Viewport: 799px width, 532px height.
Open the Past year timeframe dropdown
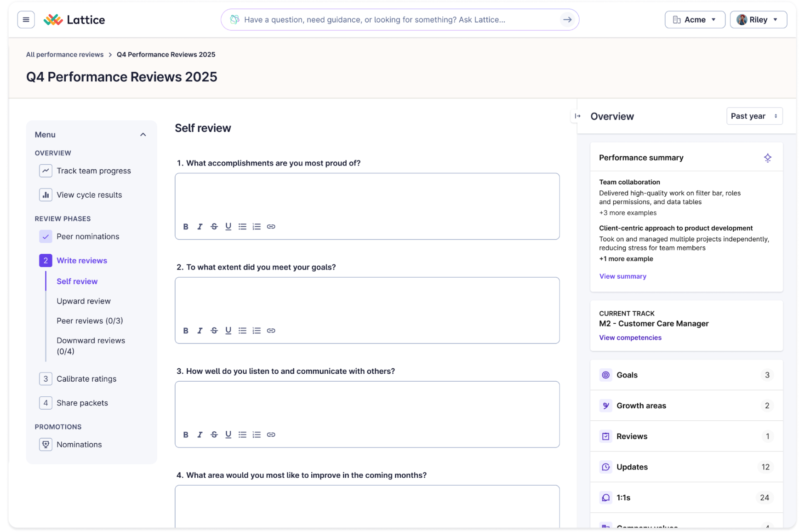point(754,116)
